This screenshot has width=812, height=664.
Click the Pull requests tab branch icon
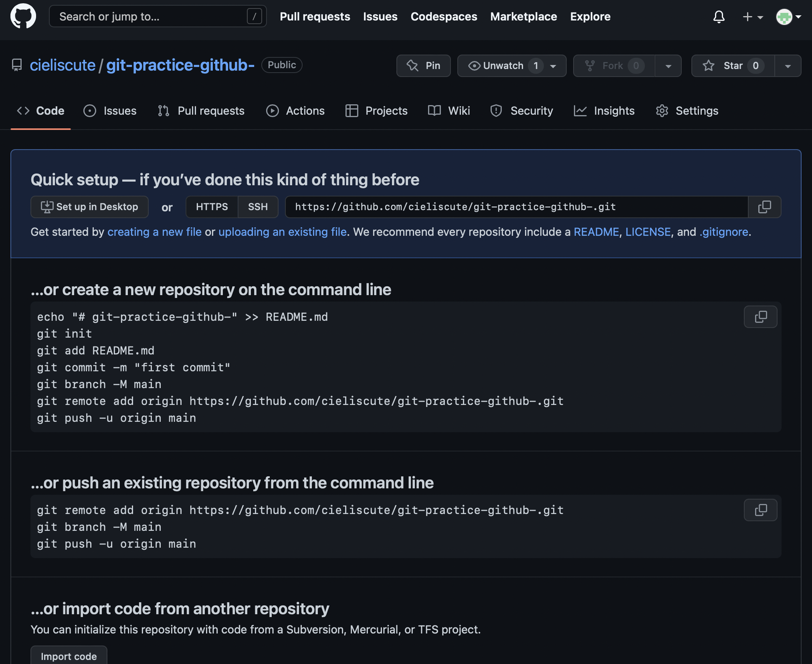pos(164,111)
